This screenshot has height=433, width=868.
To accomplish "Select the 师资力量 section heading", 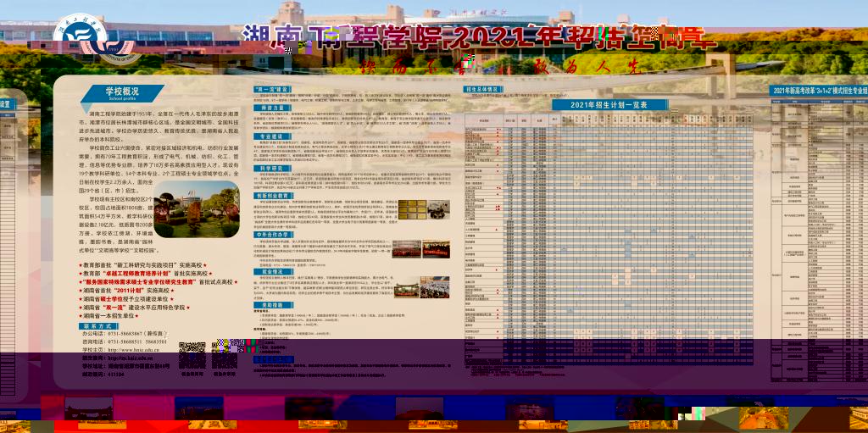I will click(x=272, y=108).
